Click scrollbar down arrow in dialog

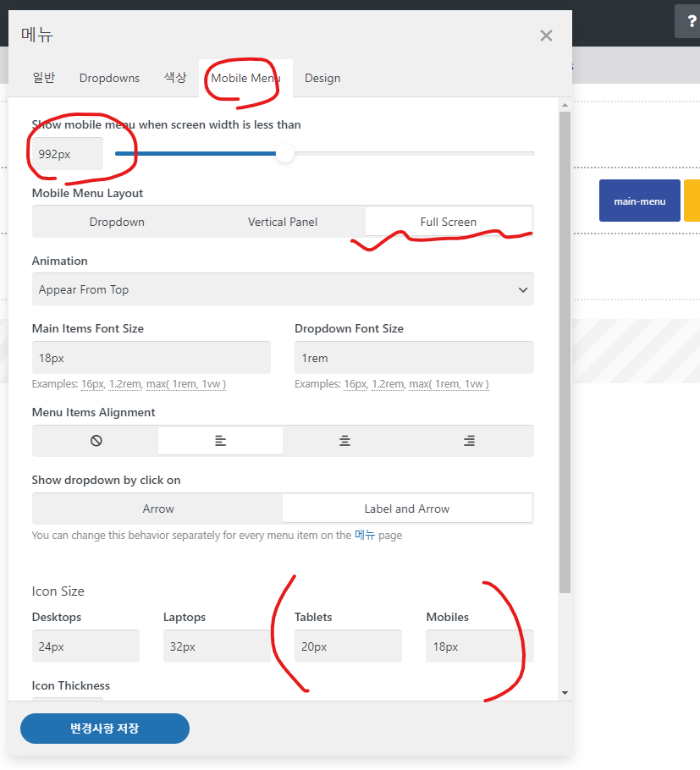coord(565,693)
